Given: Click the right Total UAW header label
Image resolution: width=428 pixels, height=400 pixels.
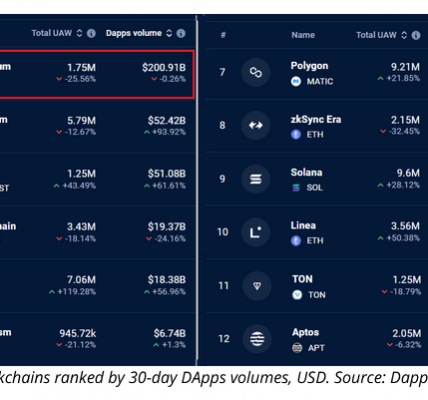Looking at the screenshot, I should (x=376, y=35).
